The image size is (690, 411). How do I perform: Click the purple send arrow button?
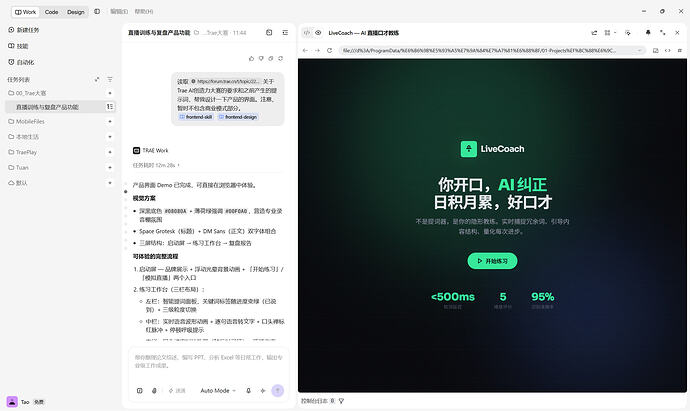point(278,390)
